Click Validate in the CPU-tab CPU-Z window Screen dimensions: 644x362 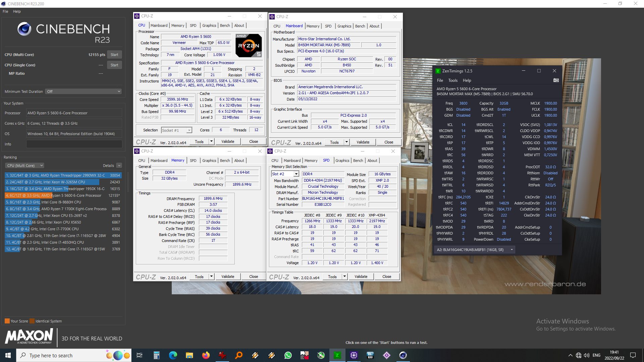[228, 142]
